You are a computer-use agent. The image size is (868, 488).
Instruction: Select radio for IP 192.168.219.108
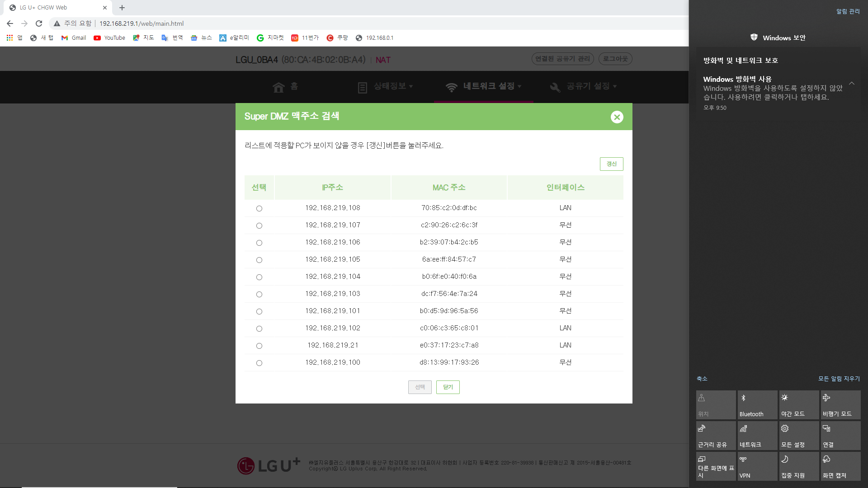point(259,209)
